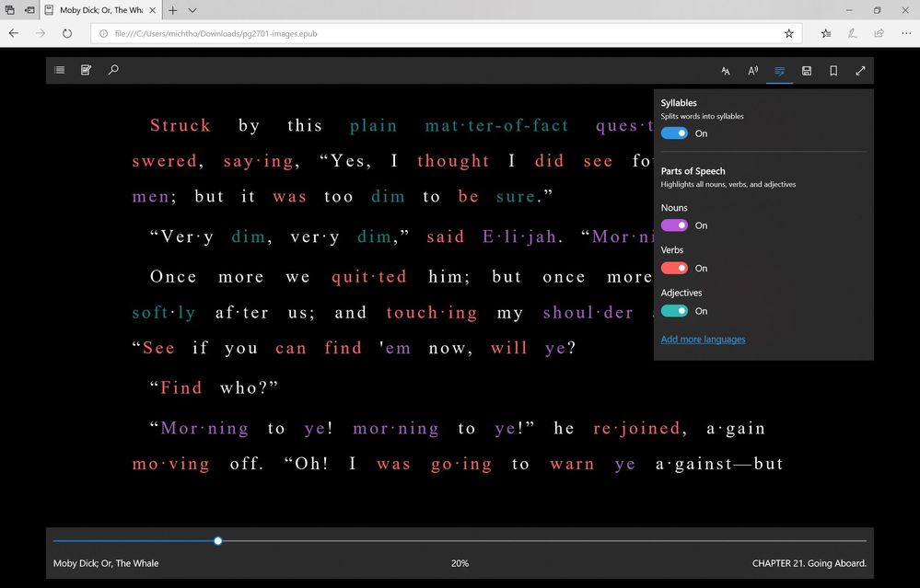Viewport: 920px width, 588px height.
Task: Go back to previous page
Action: [14, 33]
